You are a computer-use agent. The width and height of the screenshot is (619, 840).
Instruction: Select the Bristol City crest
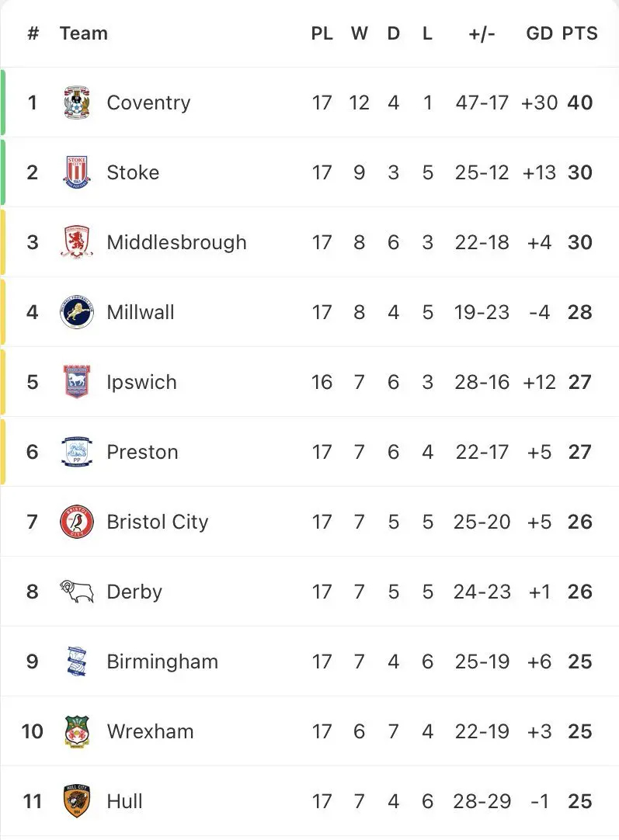click(x=77, y=522)
